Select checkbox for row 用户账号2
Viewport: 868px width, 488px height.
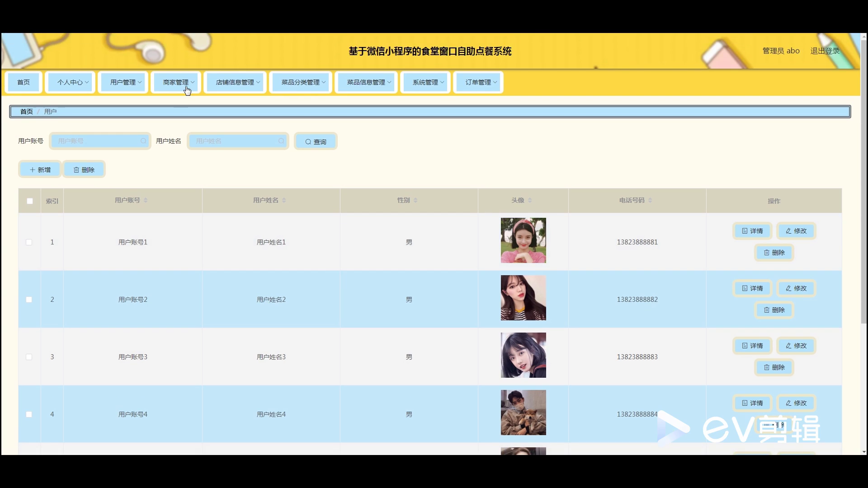pyautogui.click(x=29, y=300)
